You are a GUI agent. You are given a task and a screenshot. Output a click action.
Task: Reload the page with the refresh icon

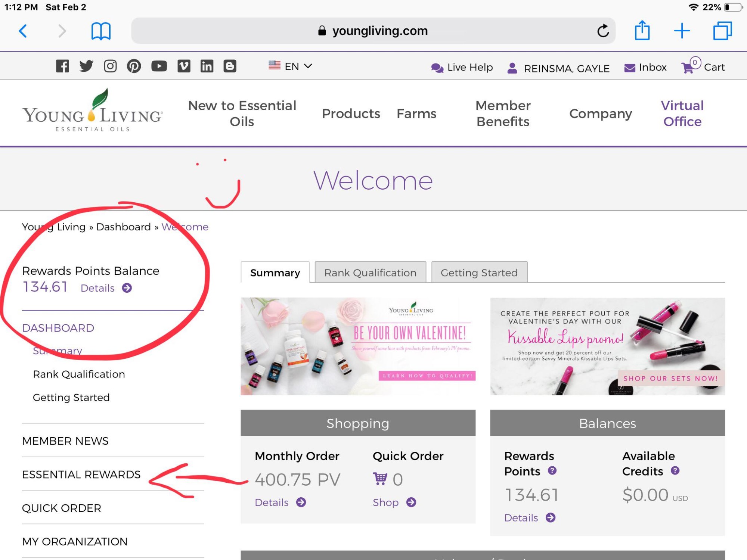click(x=602, y=31)
